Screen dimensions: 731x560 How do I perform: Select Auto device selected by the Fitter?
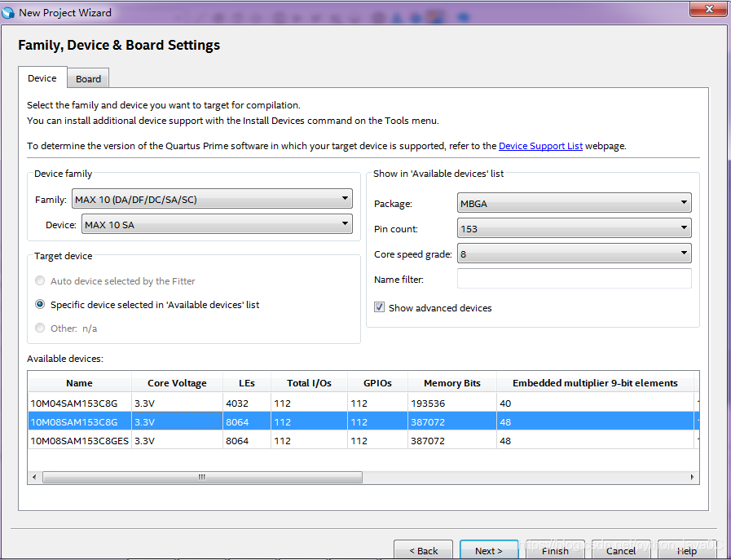click(40, 280)
